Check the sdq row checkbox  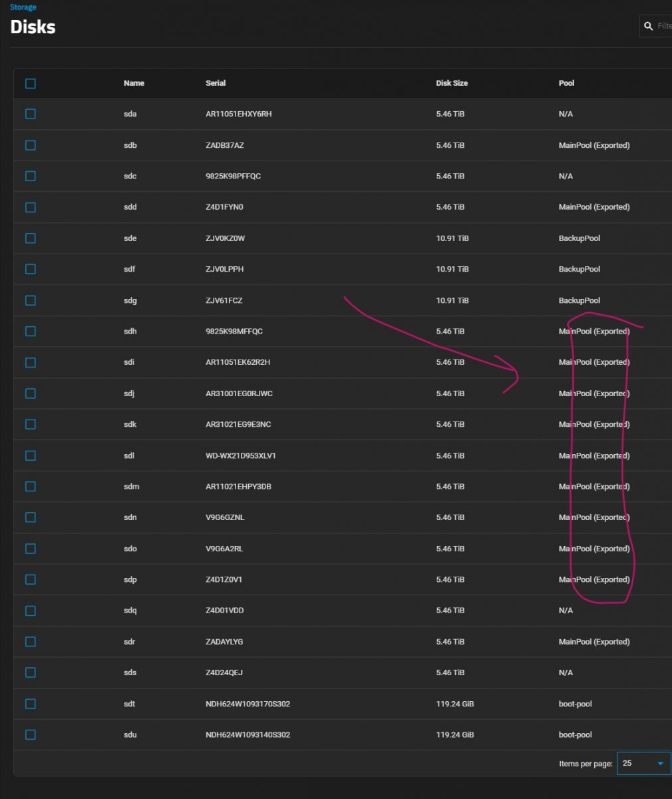pyautogui.click(x=31, y=611)
